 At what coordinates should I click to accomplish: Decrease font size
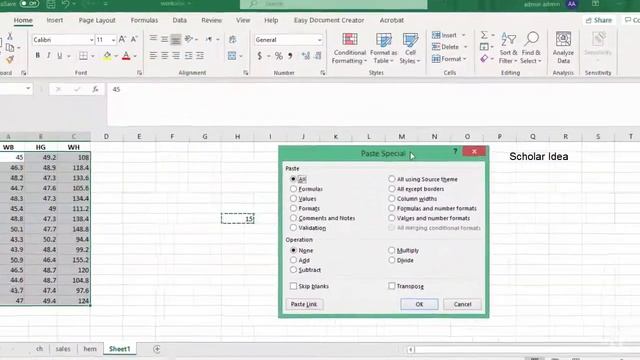click(x=133, y=40)
